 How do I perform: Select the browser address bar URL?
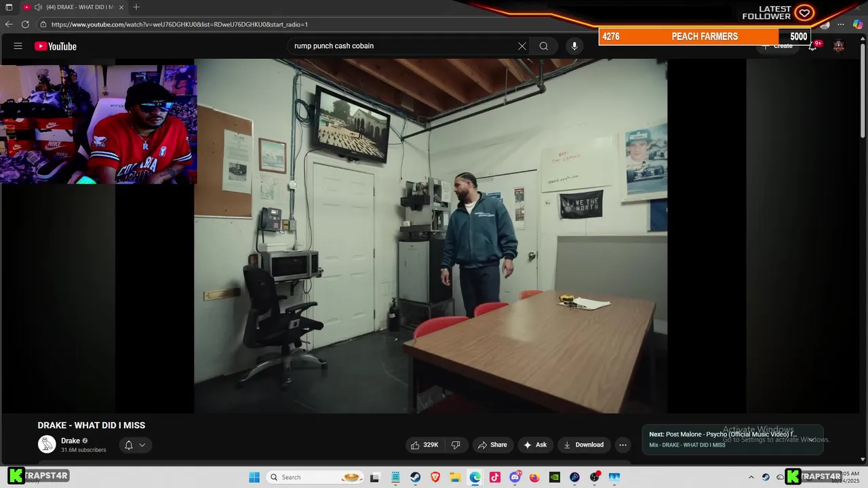[180, 24]
